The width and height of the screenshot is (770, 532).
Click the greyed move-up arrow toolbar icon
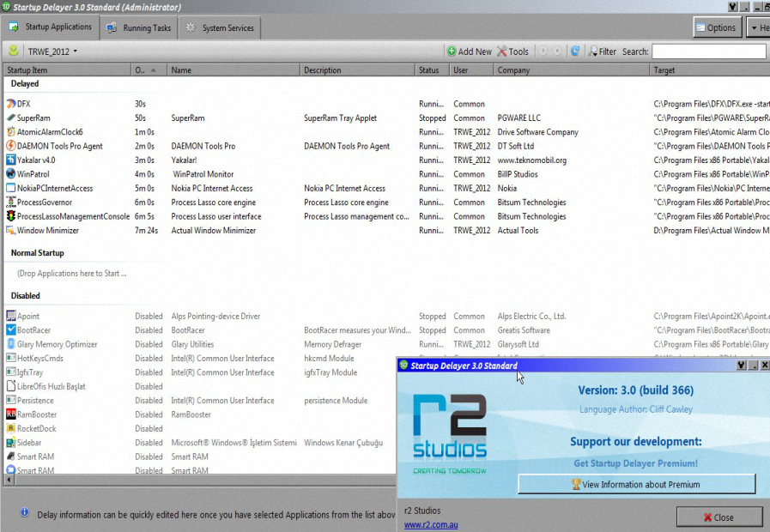[x=543, y=51]
